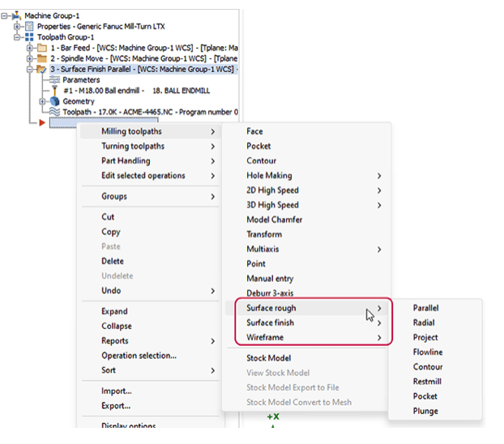Select Parallel from Surface rough submenu
The image size is (504, 444).
coord(425,308)
